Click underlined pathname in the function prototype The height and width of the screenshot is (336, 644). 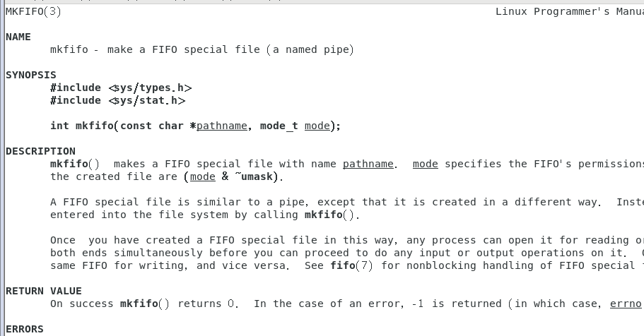[x=222, y=126]
